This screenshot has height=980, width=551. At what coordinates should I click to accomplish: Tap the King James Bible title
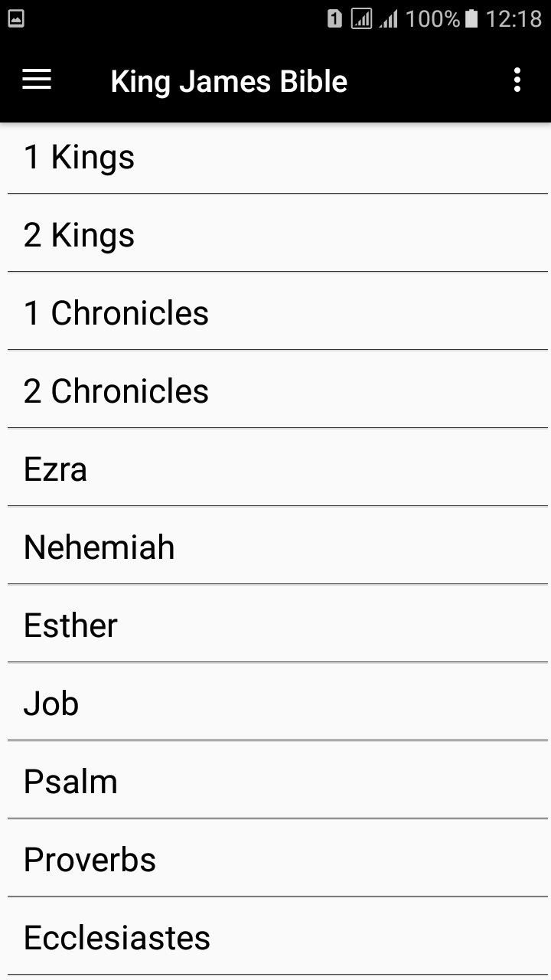229,80
